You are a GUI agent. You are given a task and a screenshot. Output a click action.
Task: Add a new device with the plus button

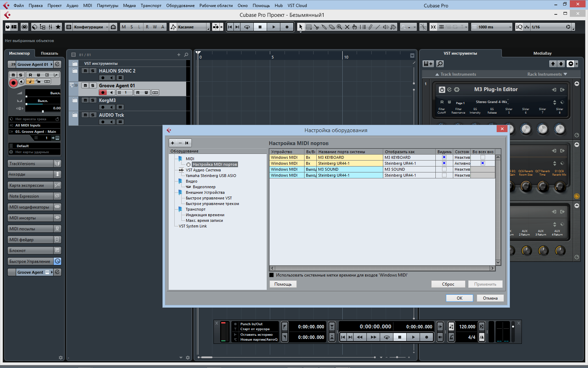click(173, 143)
